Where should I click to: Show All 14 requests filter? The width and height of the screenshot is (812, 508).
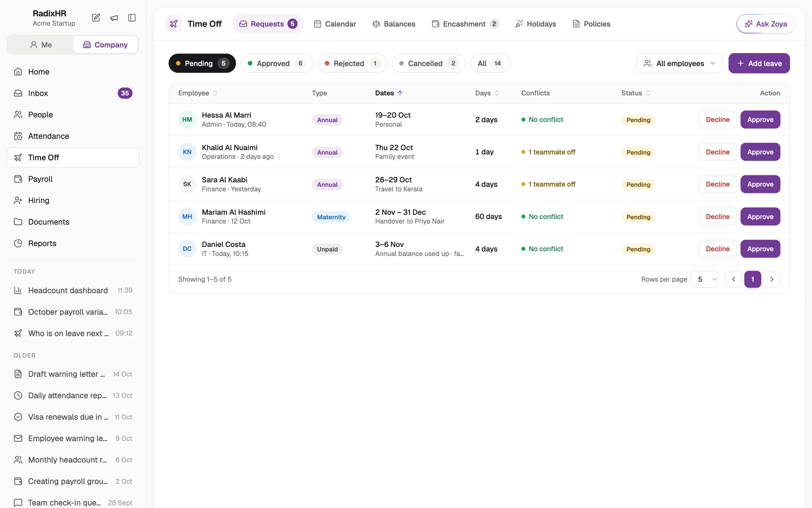pyautogui.click(x=490, y=63)
